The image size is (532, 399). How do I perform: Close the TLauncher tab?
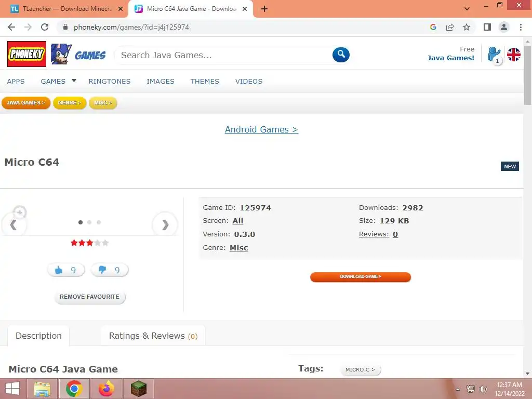pyautogui.click(x=121, y=9)
